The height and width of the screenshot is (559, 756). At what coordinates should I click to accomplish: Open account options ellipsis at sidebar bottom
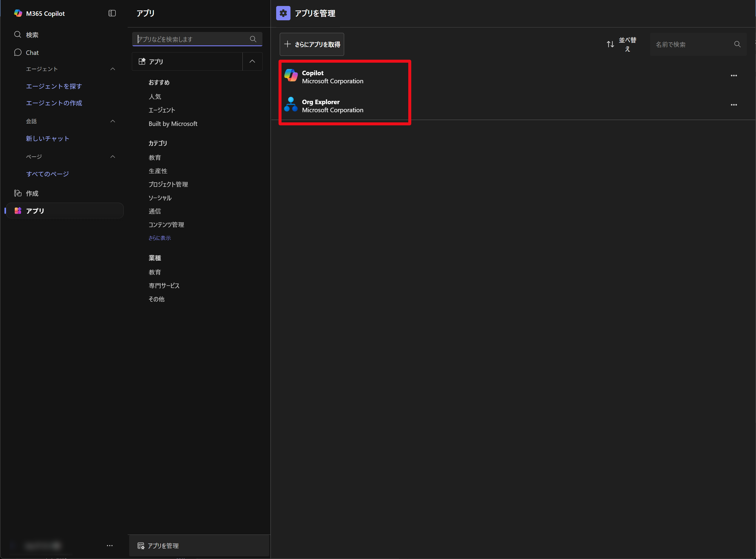(x=109, y=546)
